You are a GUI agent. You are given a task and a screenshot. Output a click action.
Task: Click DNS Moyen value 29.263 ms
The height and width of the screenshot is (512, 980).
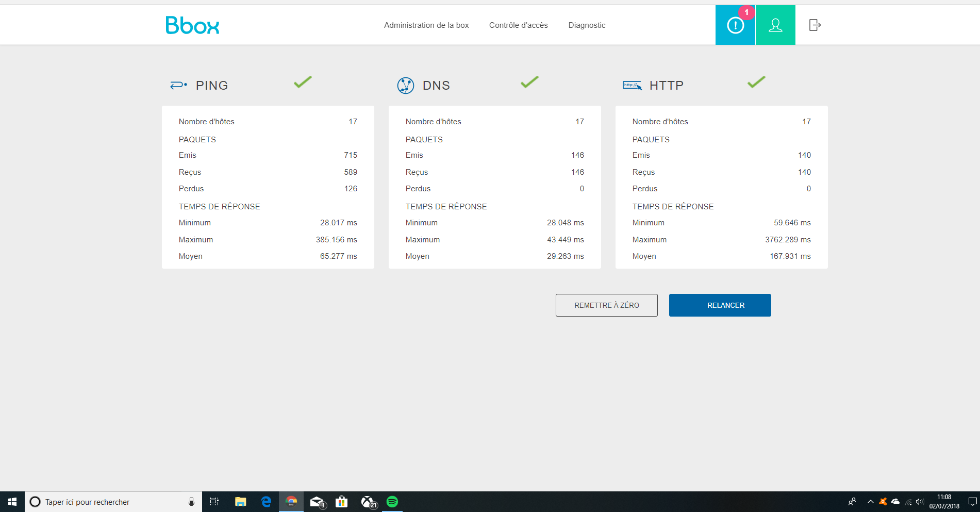[x=566, y=256]
